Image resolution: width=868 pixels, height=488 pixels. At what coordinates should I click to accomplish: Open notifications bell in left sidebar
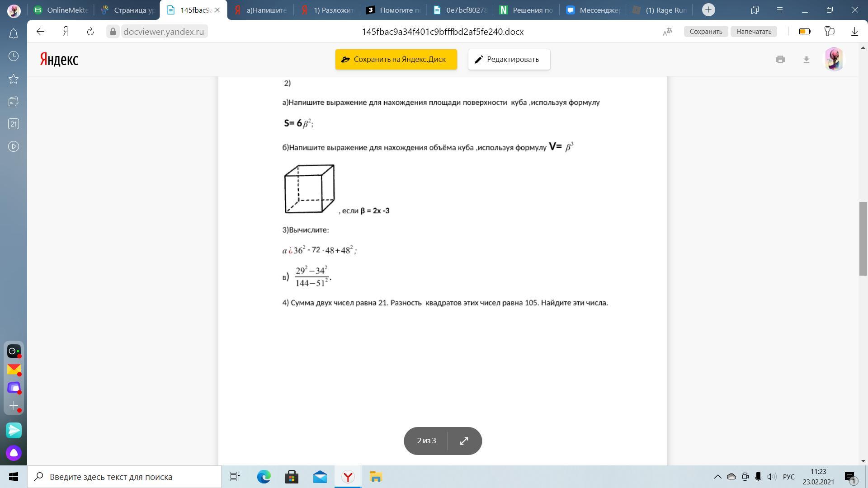click(14, 34)
